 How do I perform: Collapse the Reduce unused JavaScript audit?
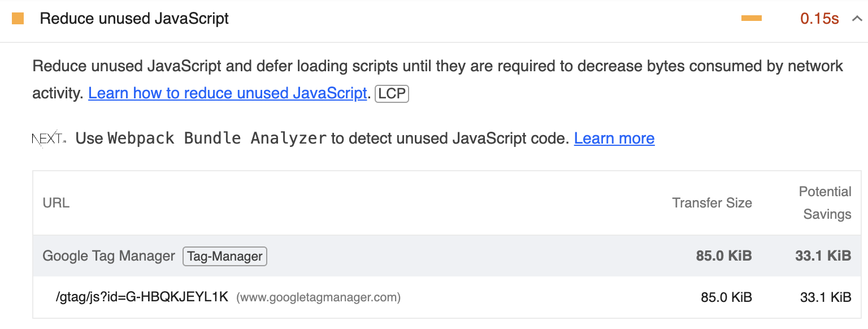tap(858, 18)
